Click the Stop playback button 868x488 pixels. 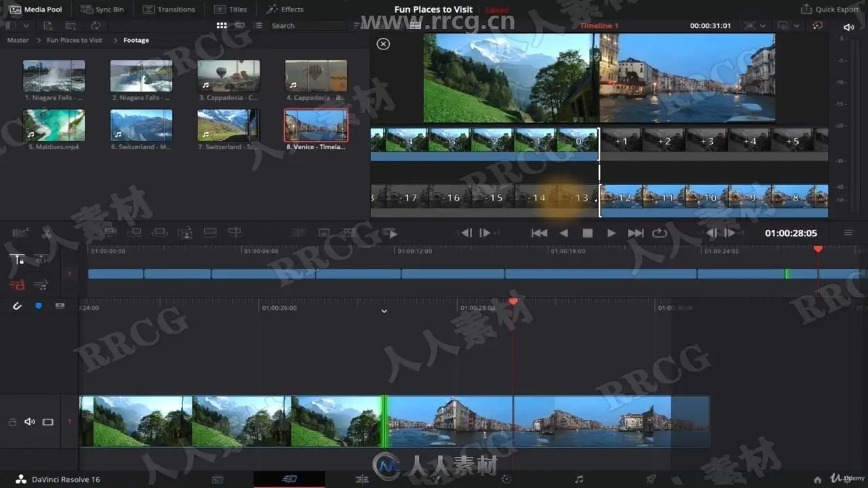tap(587, 233)
